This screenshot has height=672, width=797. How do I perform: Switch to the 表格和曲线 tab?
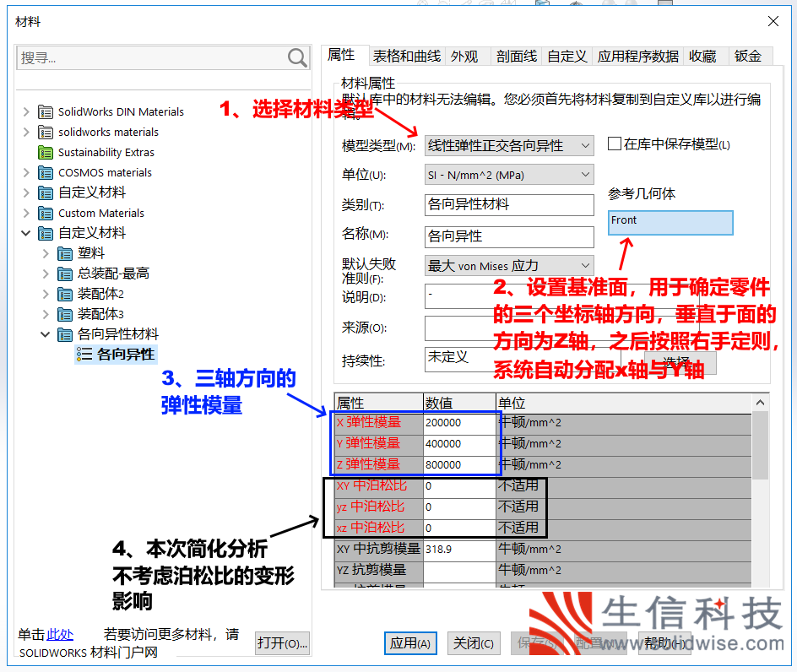tap(407, 56)
